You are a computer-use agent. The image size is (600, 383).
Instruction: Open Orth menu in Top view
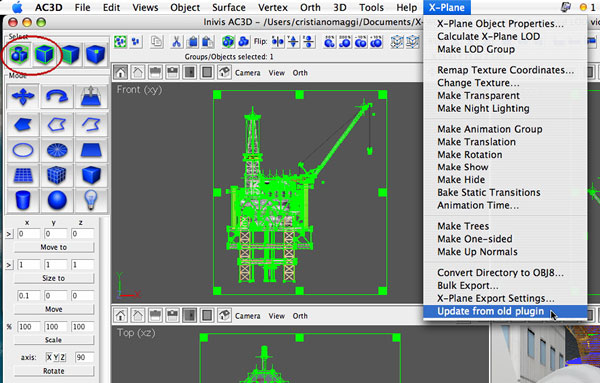pos(300,316)
